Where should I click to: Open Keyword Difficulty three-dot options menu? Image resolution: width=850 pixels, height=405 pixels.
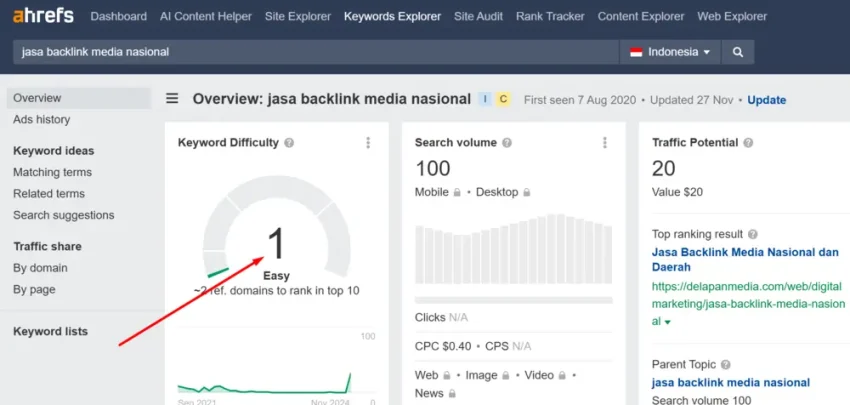368,143
